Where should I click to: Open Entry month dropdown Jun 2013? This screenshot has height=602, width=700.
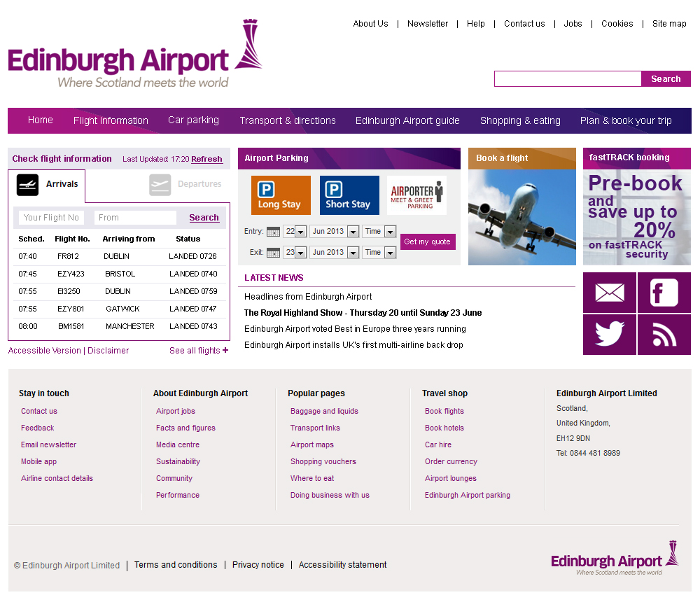(x=335, y=231)
